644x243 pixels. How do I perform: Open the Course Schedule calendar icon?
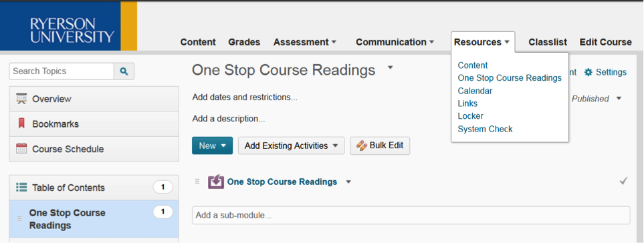click(x=21, y=148)
